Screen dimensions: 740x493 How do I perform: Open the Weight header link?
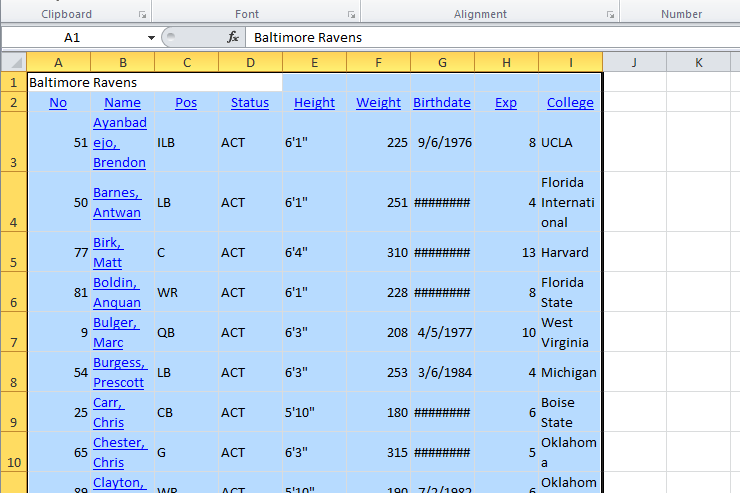coord(378,103)
